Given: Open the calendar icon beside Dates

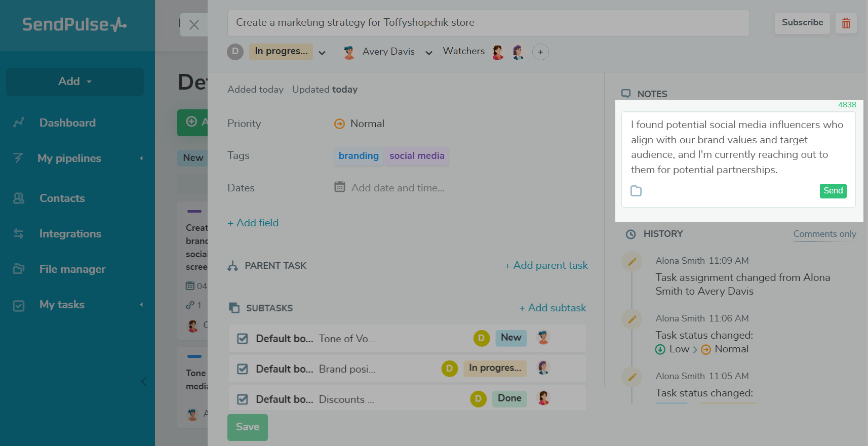Looking at the screenshot, I should point(340,187).
